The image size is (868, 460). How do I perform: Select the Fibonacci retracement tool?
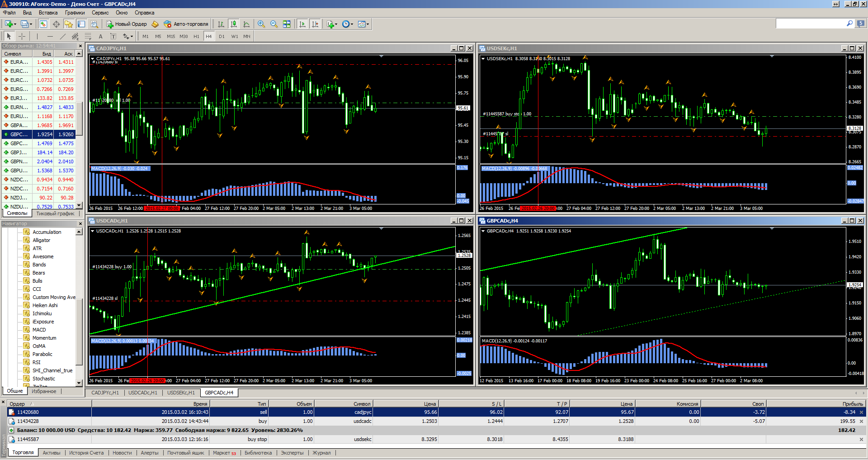click(88, 36)
